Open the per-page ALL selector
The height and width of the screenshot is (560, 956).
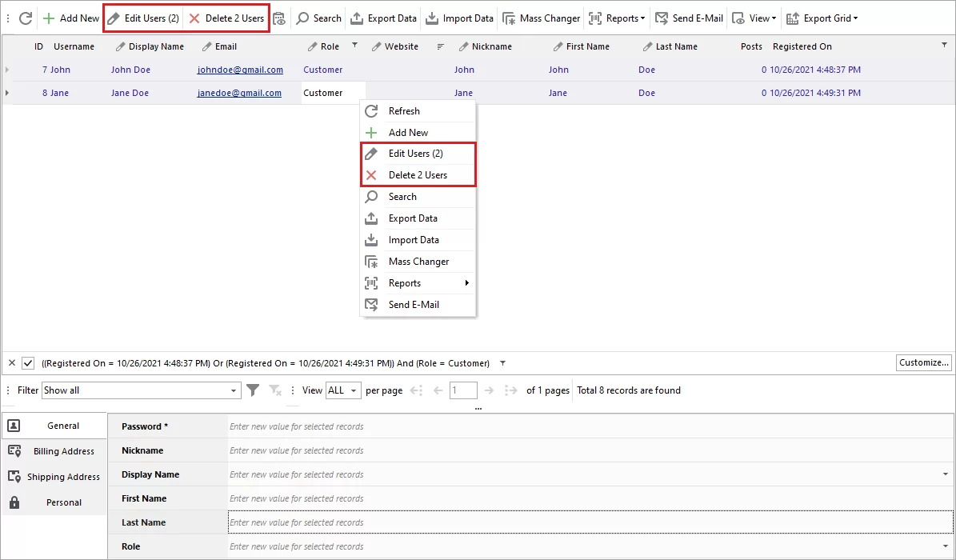pos(343,390)
